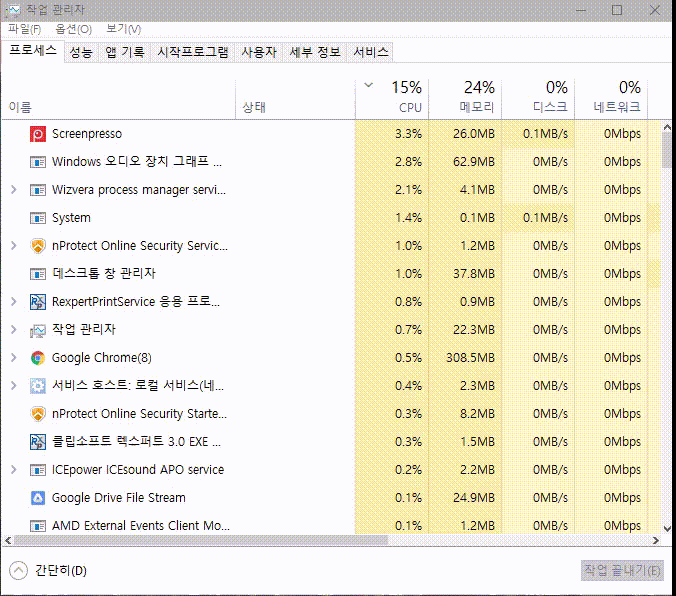Select the System process name
676x596 pixels.
71,218
